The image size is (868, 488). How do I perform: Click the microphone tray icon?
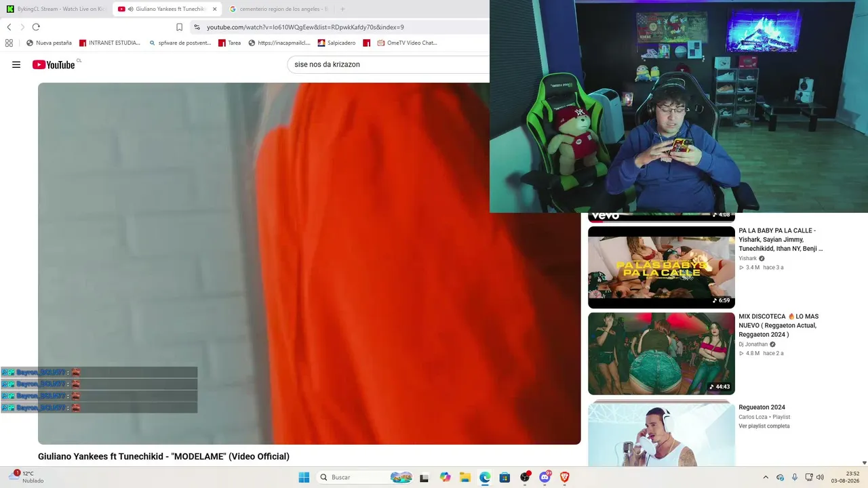pyautogui.click(x=795, y=477)
